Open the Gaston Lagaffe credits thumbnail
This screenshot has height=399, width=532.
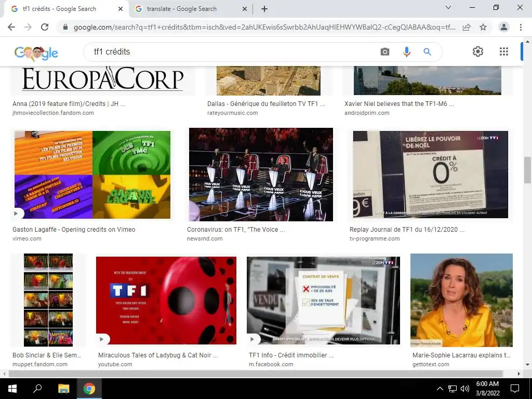(92, 175)
